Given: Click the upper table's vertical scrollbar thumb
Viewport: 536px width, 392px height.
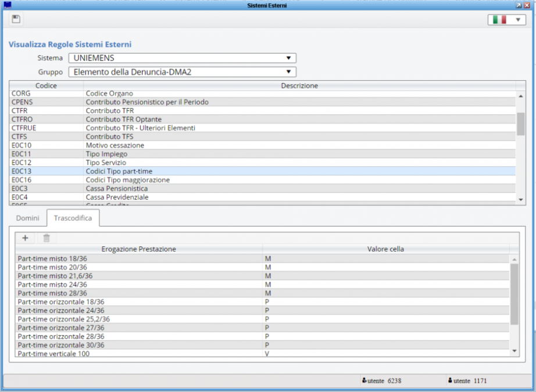Looking at the screenshot, I should click(x=520, y=123).
